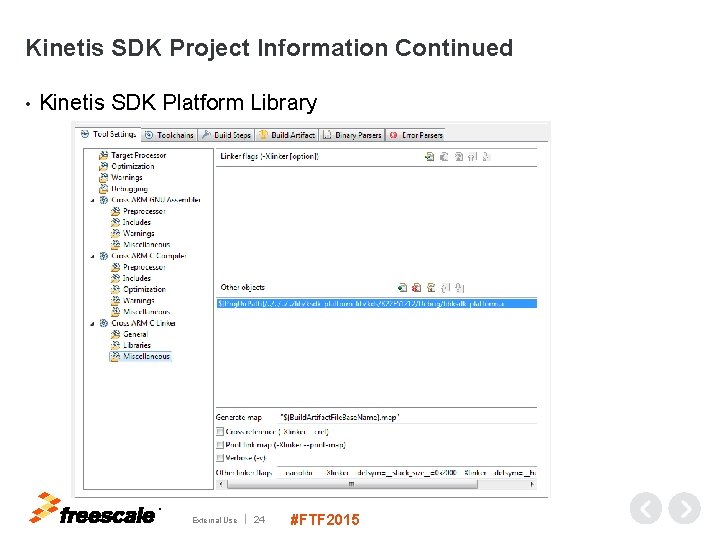This screenshot has height=540, width=720.
Task: Select Miscellaneous under C Compiler
Action: (x=146, y=312)
